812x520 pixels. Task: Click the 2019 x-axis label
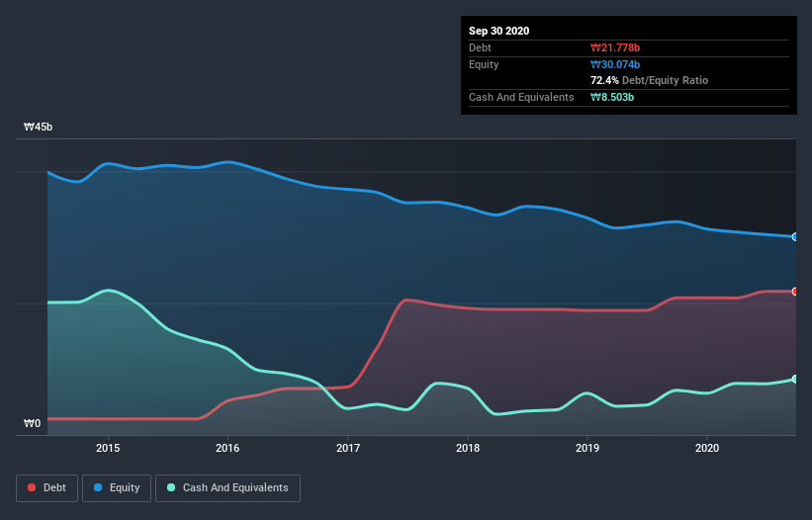coord(587,448)
